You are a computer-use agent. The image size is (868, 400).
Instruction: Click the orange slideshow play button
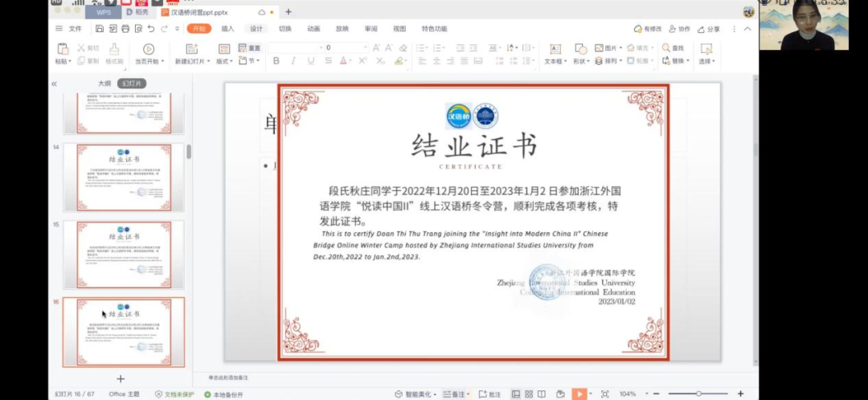(579, 394)
